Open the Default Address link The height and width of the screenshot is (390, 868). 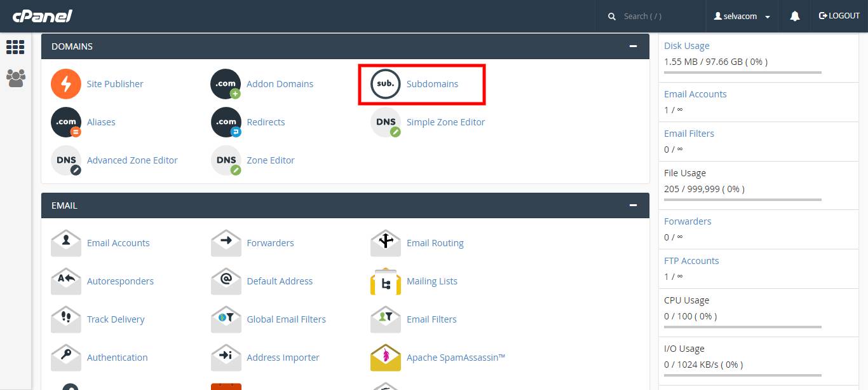(x=280, y=281)
